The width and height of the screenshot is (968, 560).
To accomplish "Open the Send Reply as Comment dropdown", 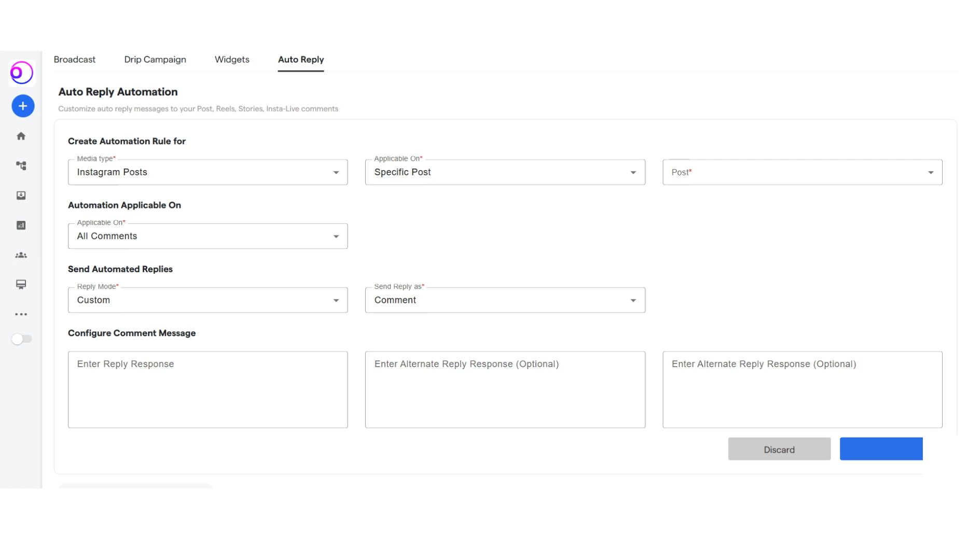I will 505,300.
